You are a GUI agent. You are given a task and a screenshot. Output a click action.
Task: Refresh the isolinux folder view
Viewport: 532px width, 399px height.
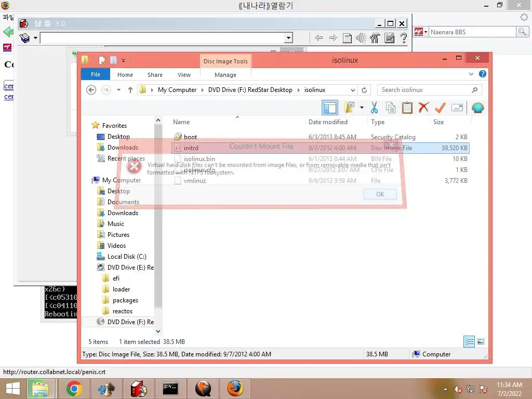[x=364, y=90]
